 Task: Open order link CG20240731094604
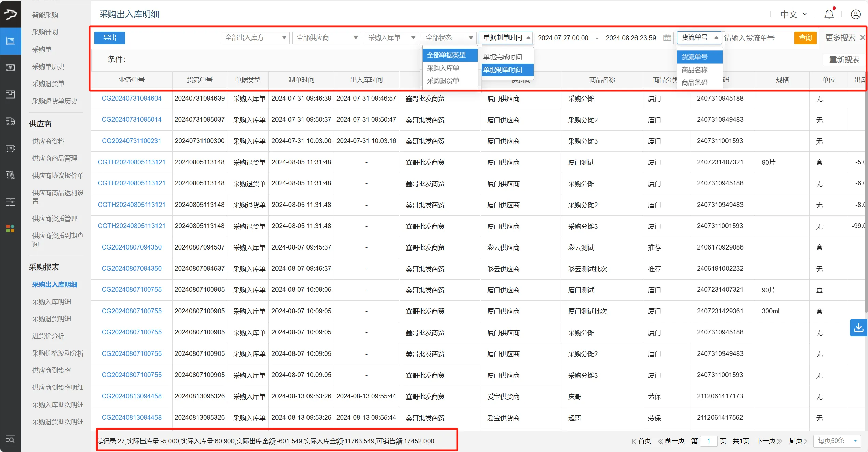pyautogui.click(x=131, y=98)
